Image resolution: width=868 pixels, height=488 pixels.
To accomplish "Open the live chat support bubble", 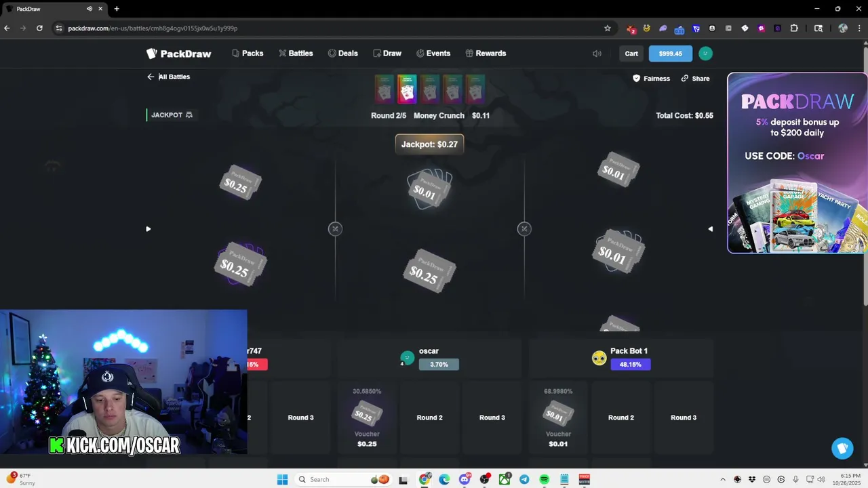I will [842, 448].
